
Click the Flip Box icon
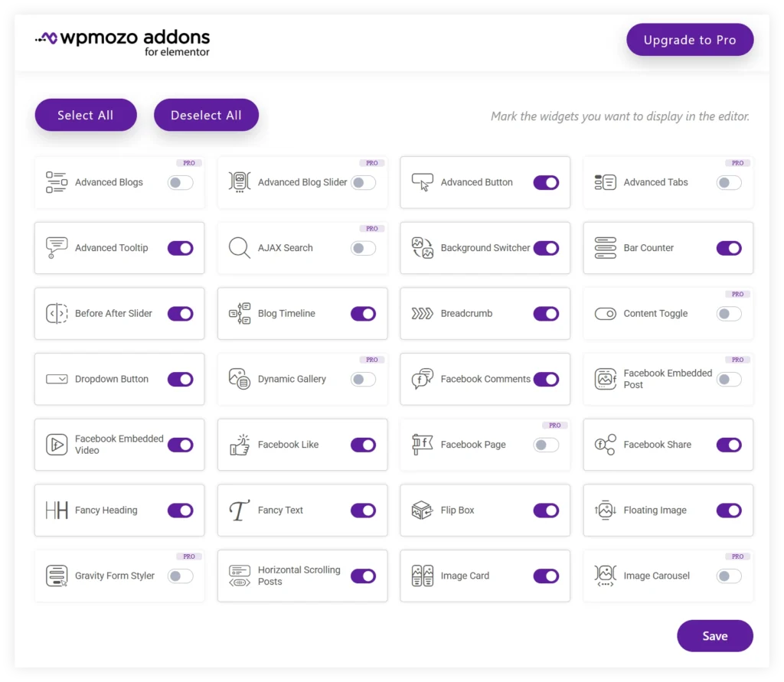[423, 511]
